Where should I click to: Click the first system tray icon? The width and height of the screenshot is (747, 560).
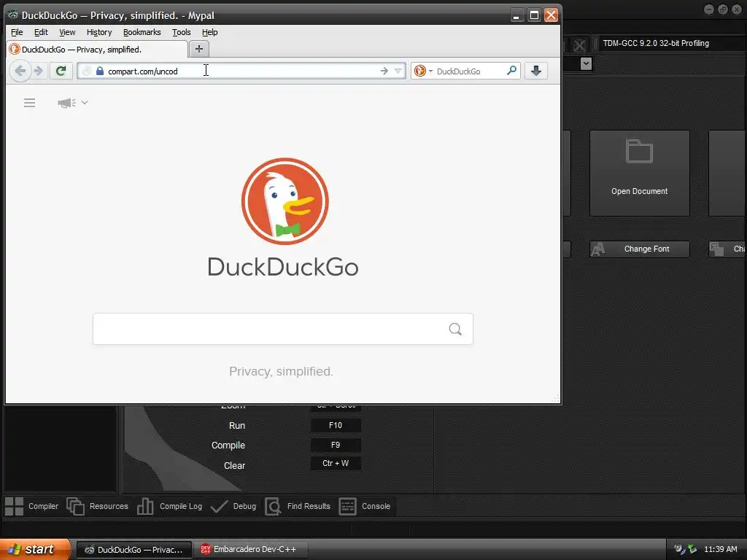pos(679,549)
